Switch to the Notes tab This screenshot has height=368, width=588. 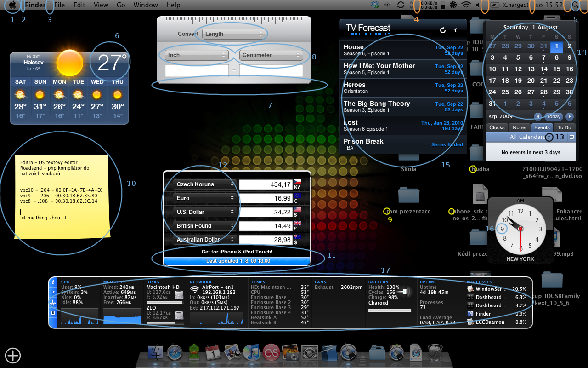point(520,128)
